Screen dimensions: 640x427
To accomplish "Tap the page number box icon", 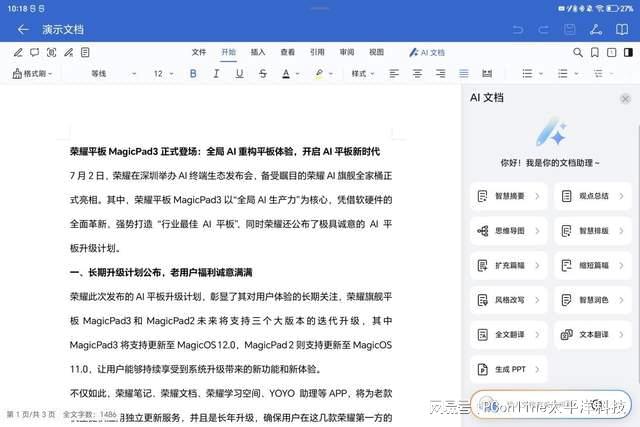I will pyautogui.click(x=611, y=52).
